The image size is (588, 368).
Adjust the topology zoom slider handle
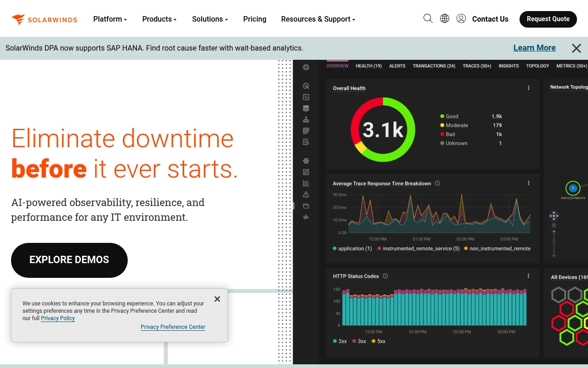554,241
